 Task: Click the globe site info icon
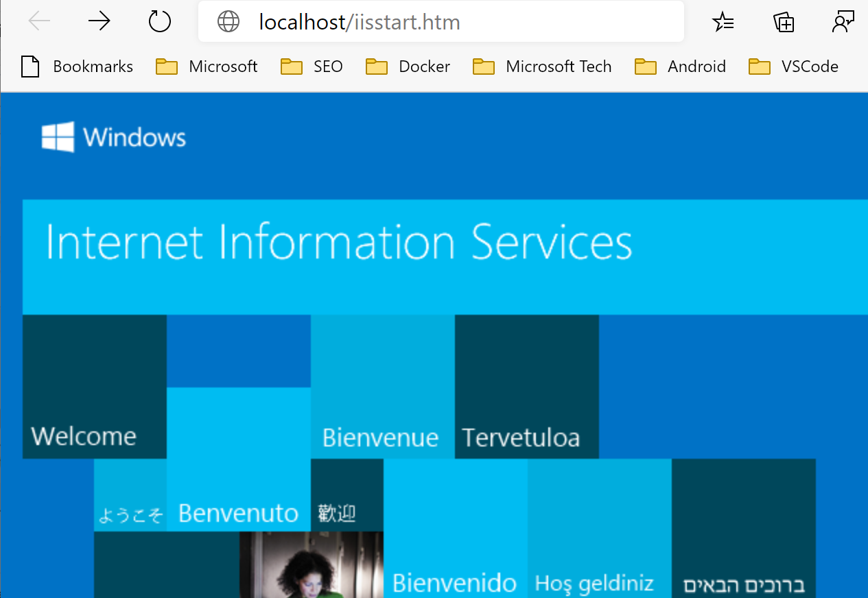click(228, 22)
